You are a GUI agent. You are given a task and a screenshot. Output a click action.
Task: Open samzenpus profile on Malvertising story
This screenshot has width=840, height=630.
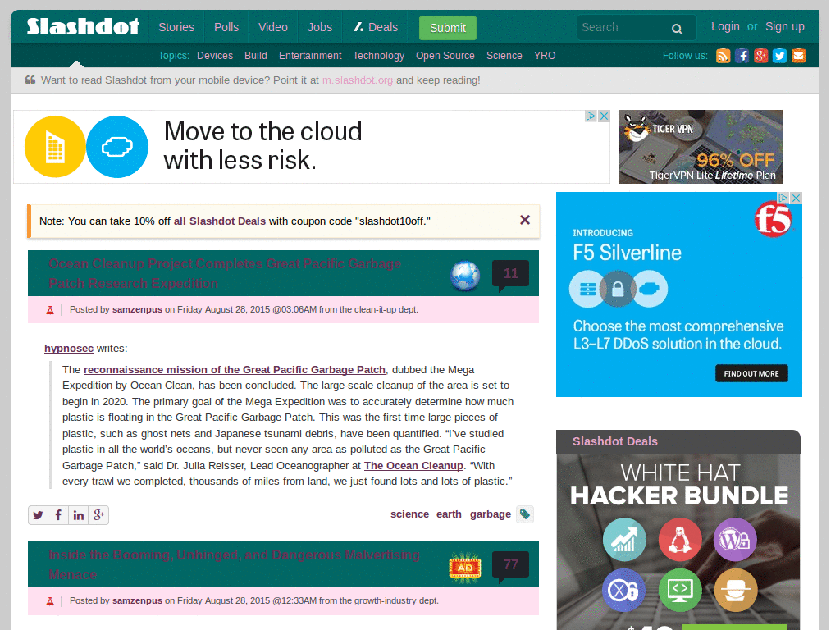pos(137,601)
